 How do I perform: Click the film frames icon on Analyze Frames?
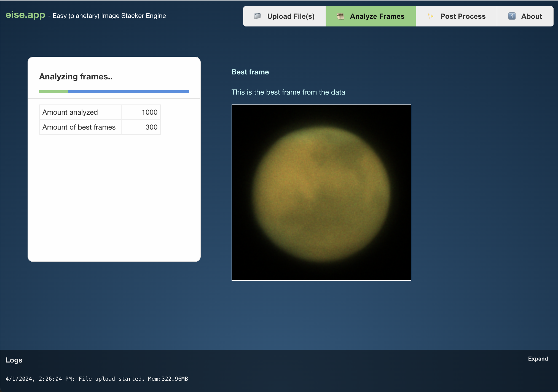[x=341, y=16]
